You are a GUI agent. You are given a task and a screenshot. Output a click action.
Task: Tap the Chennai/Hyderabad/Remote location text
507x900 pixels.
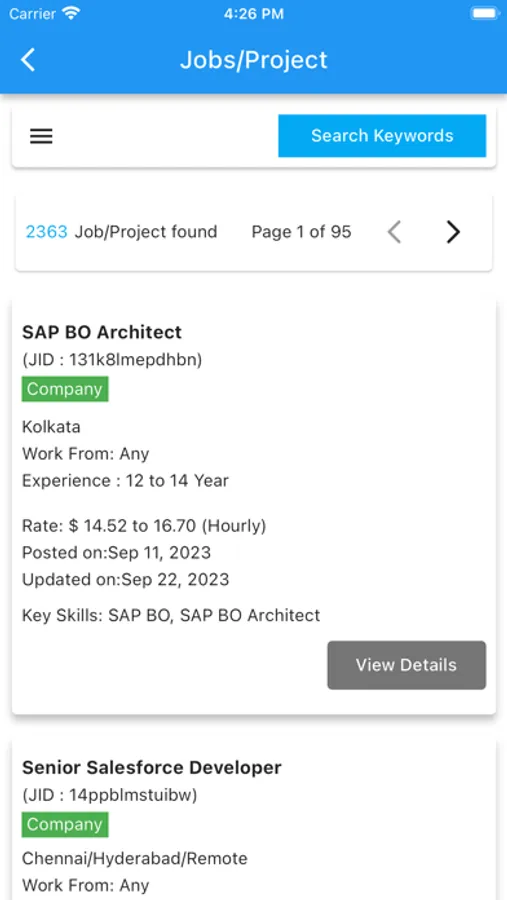135,859
